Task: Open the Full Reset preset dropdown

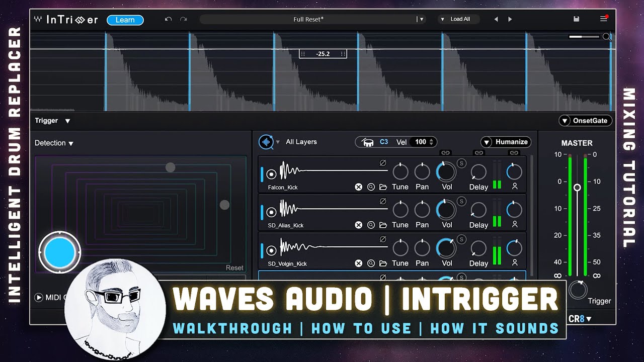Action: (421, 20)
